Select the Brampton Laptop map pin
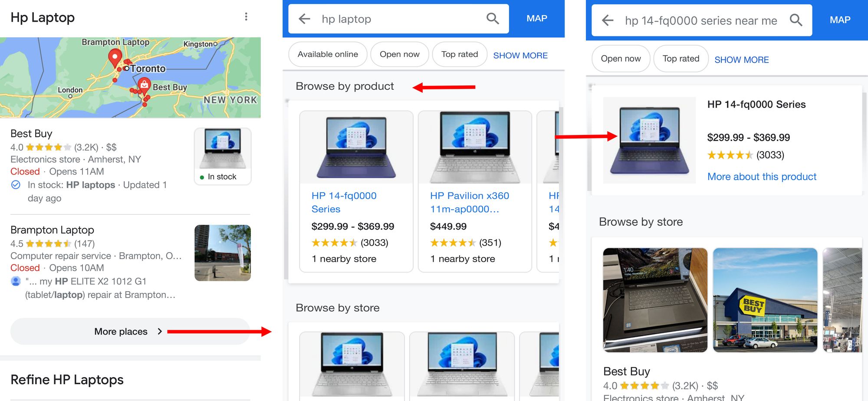The height and width of the screenshot is (401, 868). (115, 58)
